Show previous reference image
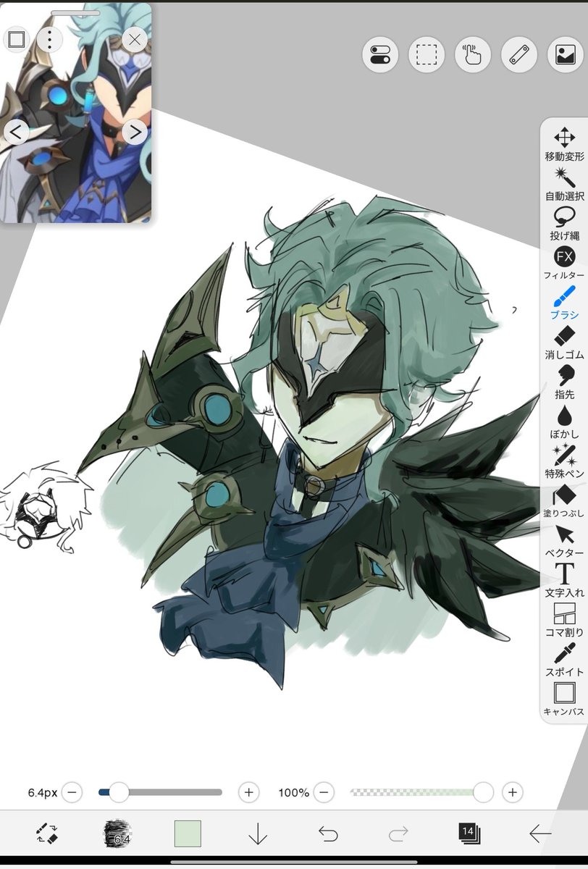The image size is (588, 869). pyautogui.click(x=17, y=132)
